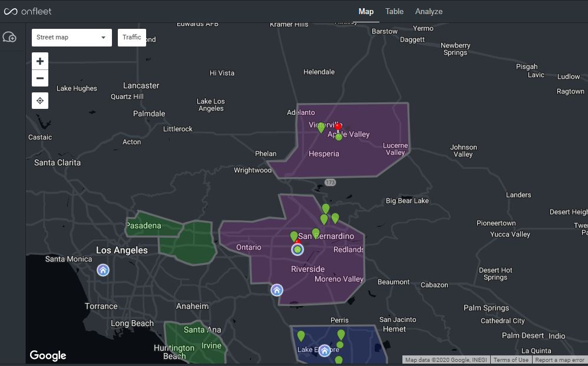This screenshot has height=366, width=588.
Task: Click the red pin near Apple Valley
Action: coord(339,127)
